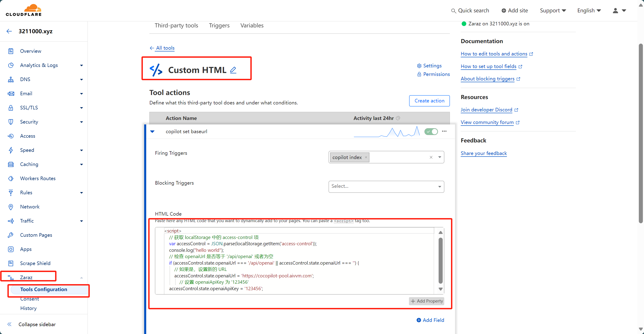Image resolution: width=644 pixels, height=334 pixels.
Task: Click Collapse sidebar
Action: [x=32, y=324]
